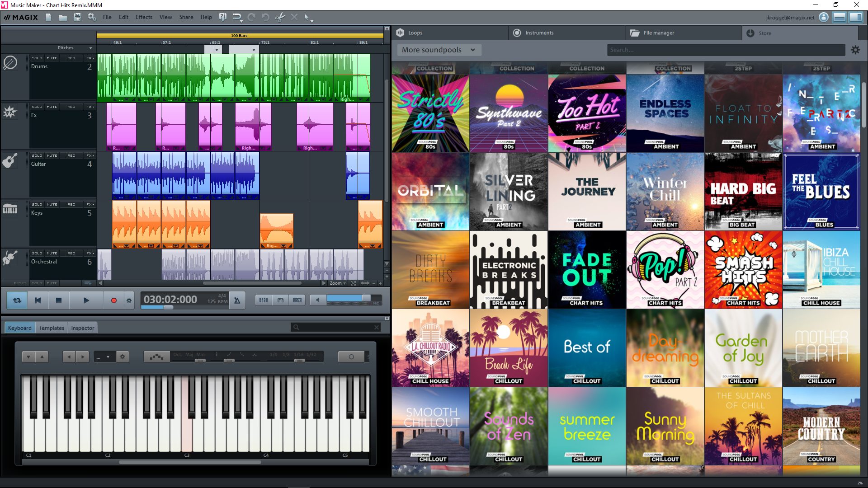This screenshot has width=868, height=488.
Task: Switch to the Inspector tab
Action: point(82,328)
